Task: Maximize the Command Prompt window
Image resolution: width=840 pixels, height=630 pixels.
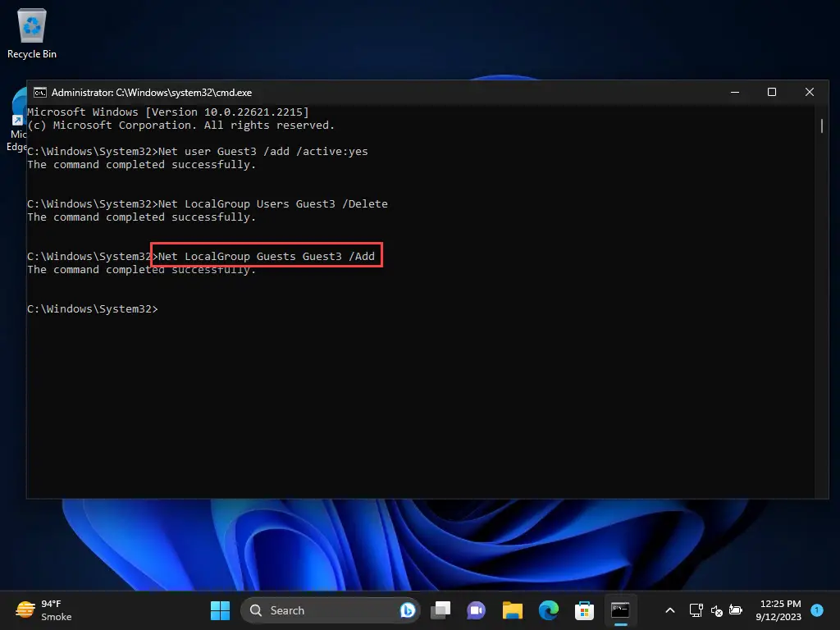Action: (x=771, y=92)
